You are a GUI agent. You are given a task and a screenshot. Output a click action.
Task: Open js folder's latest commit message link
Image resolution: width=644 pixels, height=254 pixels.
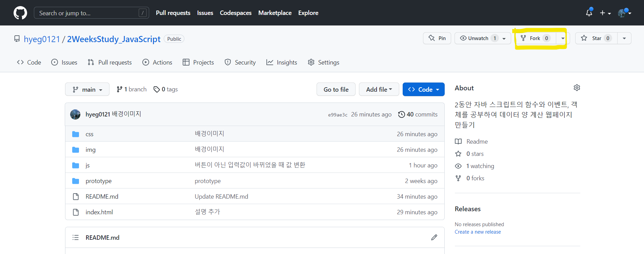pyautogui.click(x=250, y=165)
